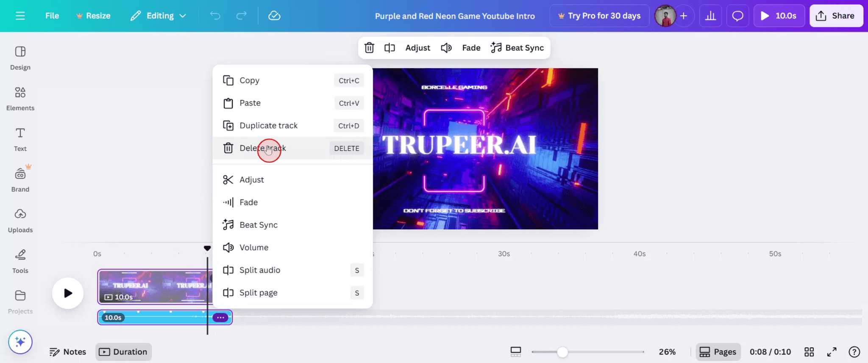Click Try Pro for 30 days
868x363 pixels.
point(599,16)
